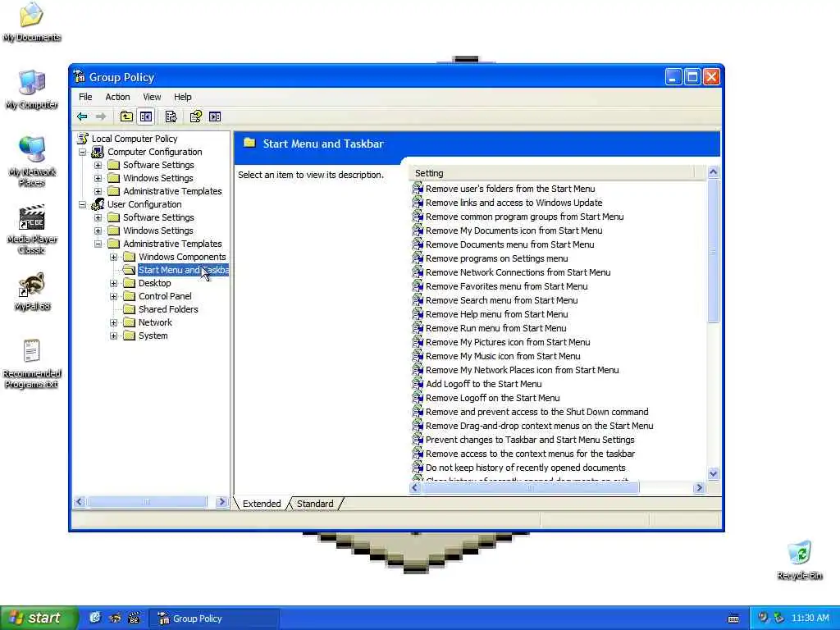Click the console tree scroll right arrow
This screenshot has height=630, width=840.
[x=221, y=501]
